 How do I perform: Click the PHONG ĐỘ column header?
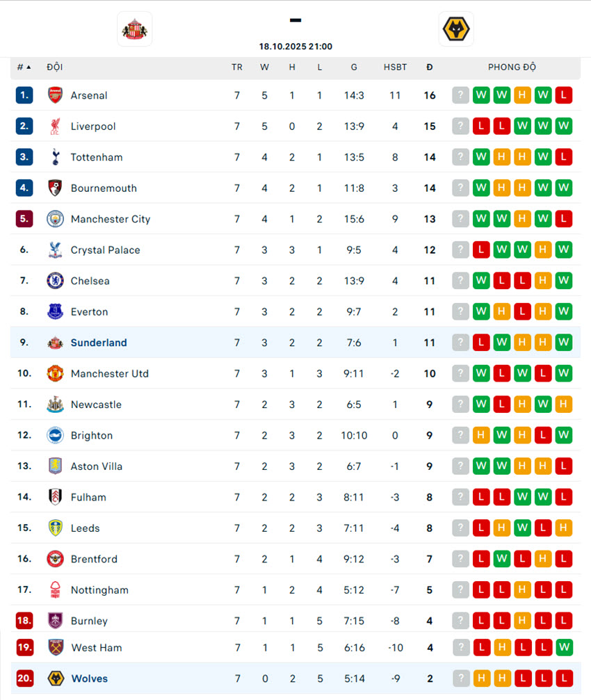click(512, 67)
